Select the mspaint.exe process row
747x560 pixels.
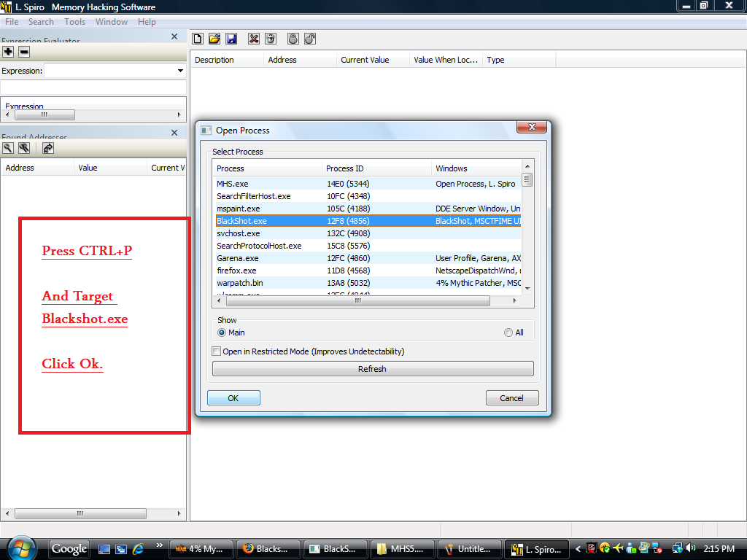pyautogui.click(x=368, y=209)
